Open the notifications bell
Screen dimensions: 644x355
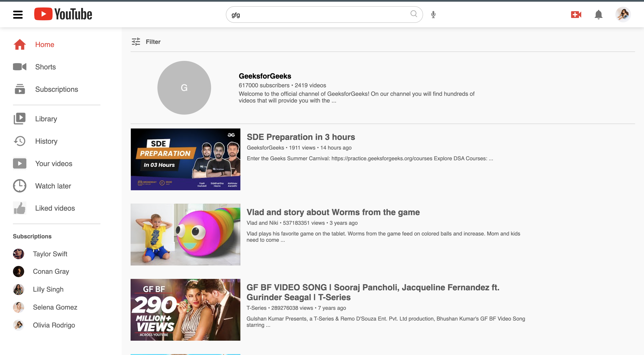(599, 15)
